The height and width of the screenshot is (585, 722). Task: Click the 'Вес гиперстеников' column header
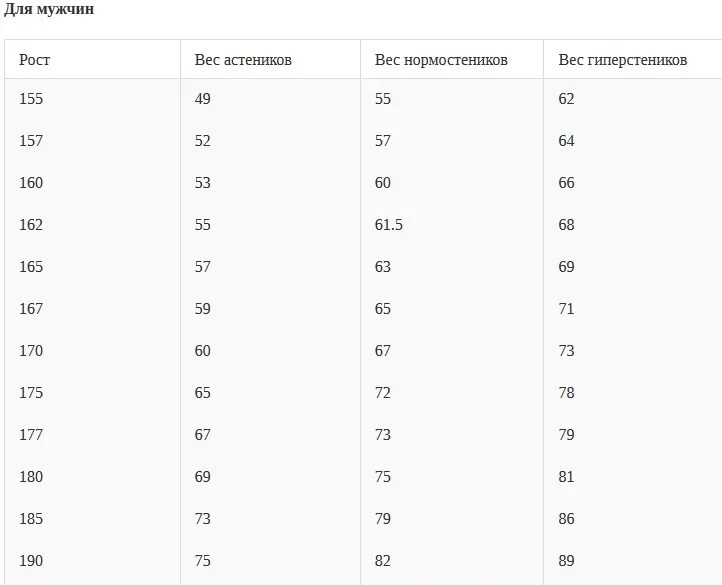click(623, 60)
